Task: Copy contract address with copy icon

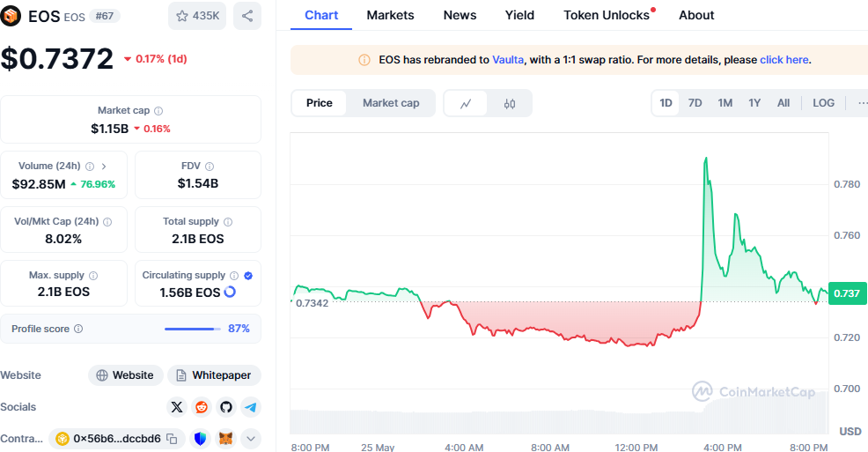Action: click(x=173, y=439)
